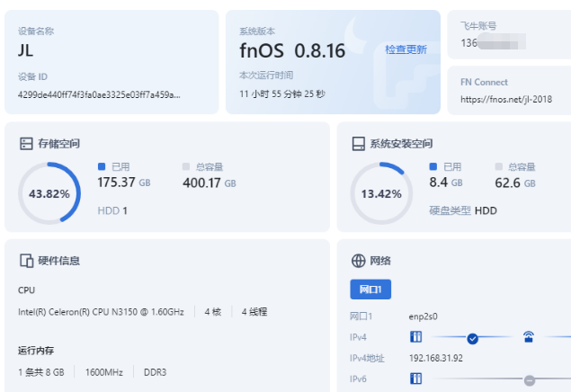
Task: Click the device name JL
Action: click(25, 50)
